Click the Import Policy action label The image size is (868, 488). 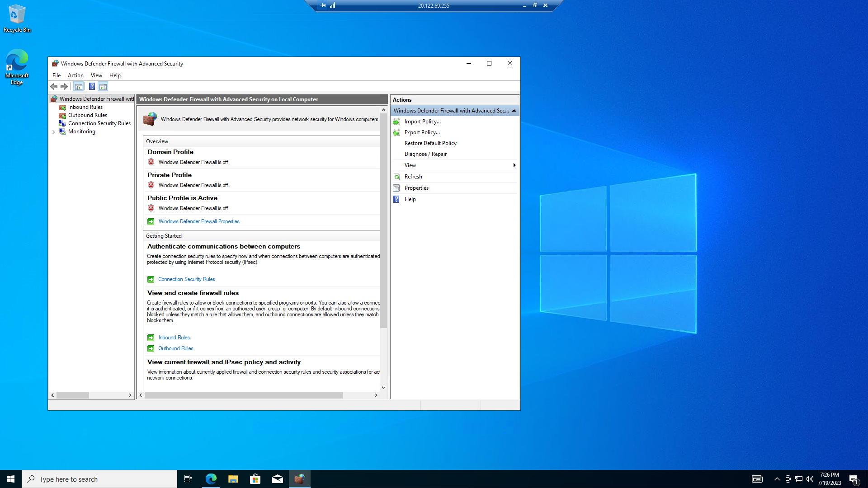[x=422, y=122]
